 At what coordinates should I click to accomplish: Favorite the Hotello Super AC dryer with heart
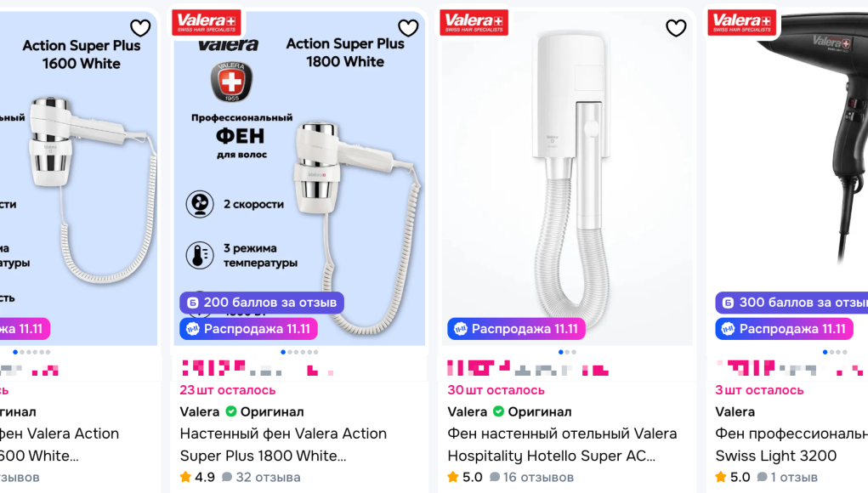tap(676, 28)
